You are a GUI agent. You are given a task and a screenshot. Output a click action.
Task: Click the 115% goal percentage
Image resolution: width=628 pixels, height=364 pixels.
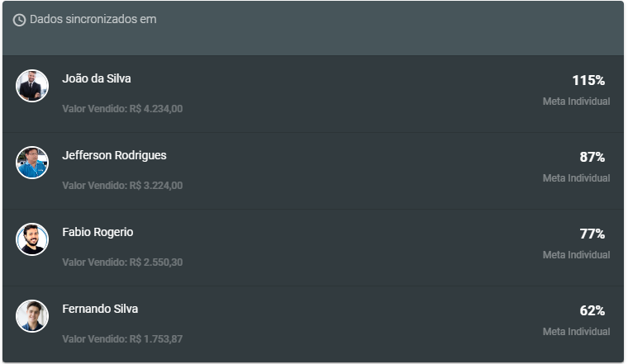click(x=588, y=80)
